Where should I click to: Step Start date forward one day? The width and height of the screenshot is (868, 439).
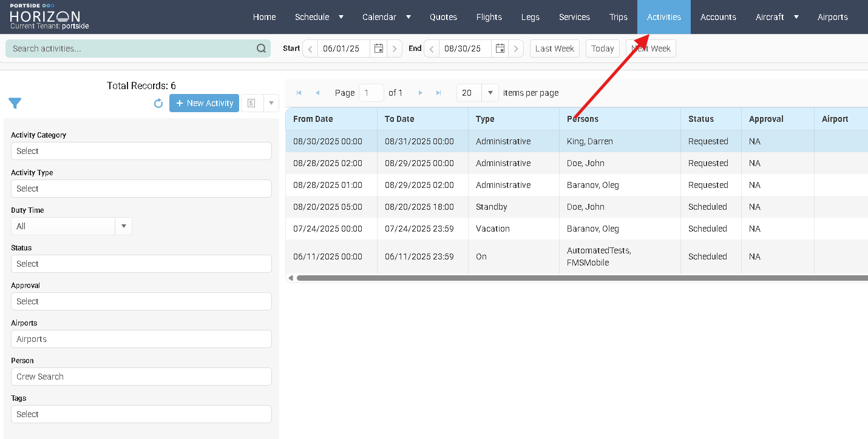coord(395,49)
